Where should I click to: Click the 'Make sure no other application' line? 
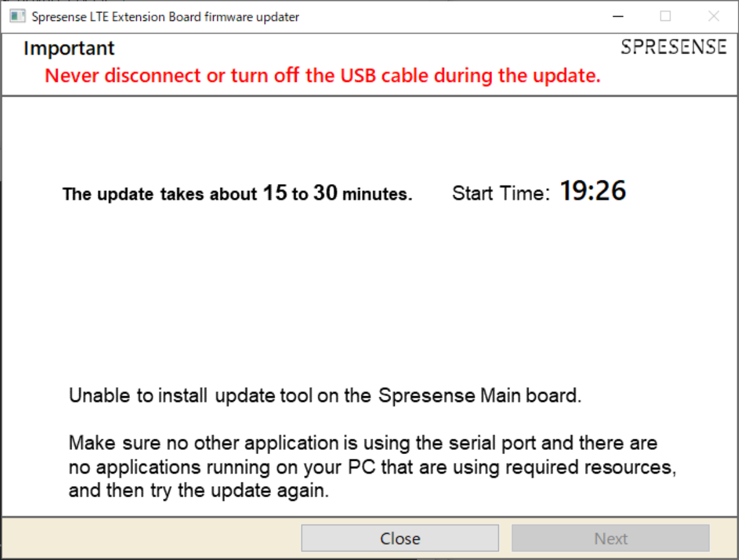(x=363, y=443)
